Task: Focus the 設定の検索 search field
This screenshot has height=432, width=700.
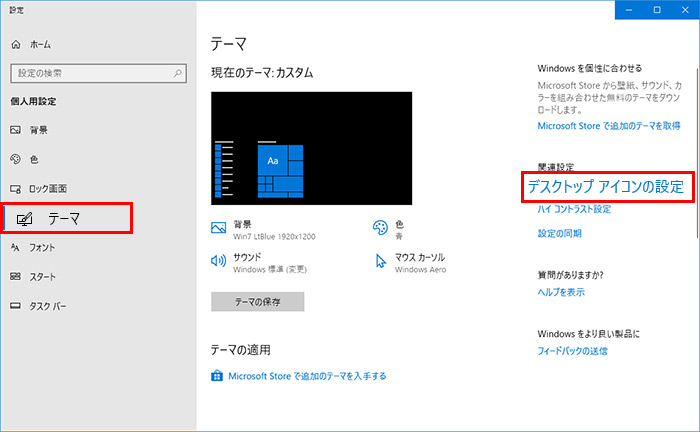Action: tap(98, 73)
